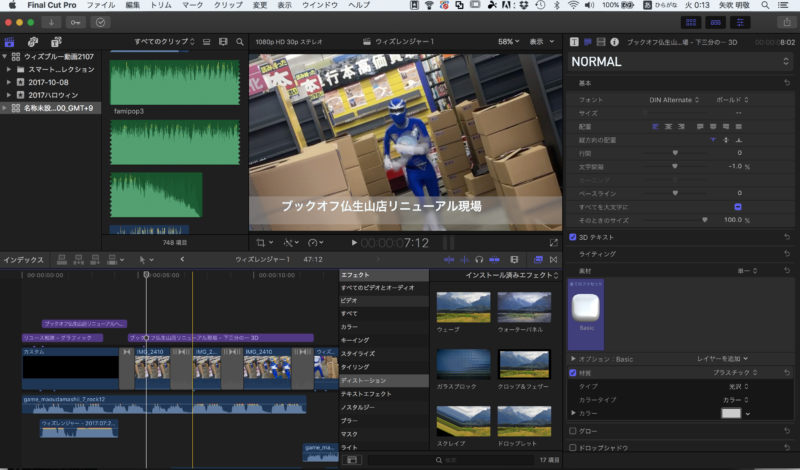
Task: Open the ウインドウ menu
Action: coord(320,5)
